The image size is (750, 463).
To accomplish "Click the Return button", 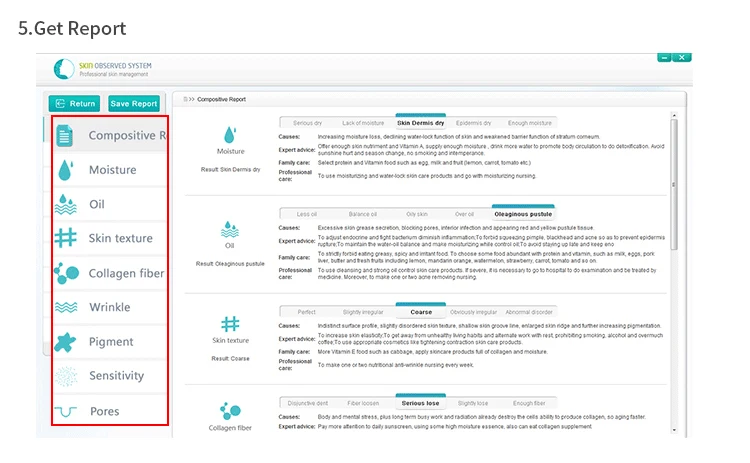I will coord(74,103).
